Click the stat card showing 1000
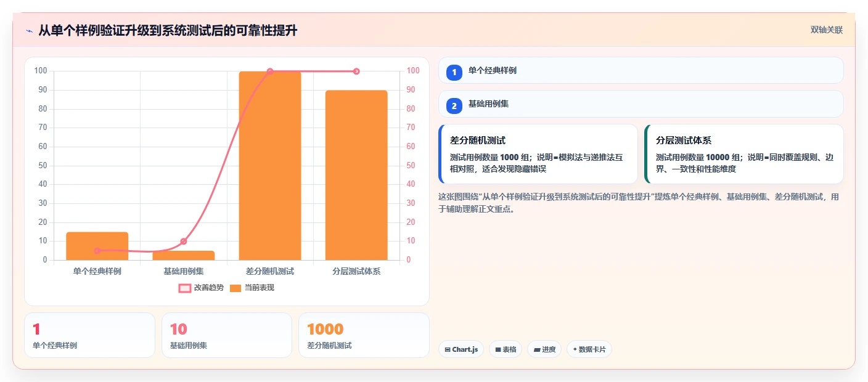This screenshot has height=382, width=868. coord(364,335)
